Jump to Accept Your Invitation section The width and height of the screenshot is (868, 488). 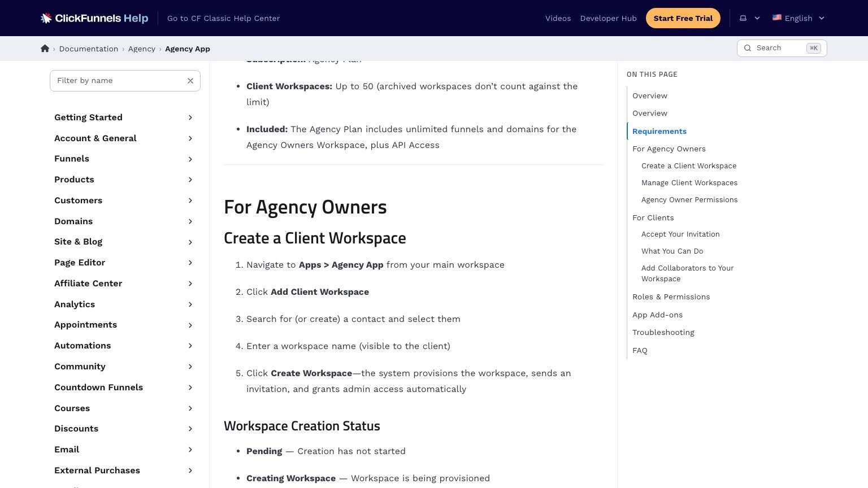[x=680, y=234]
